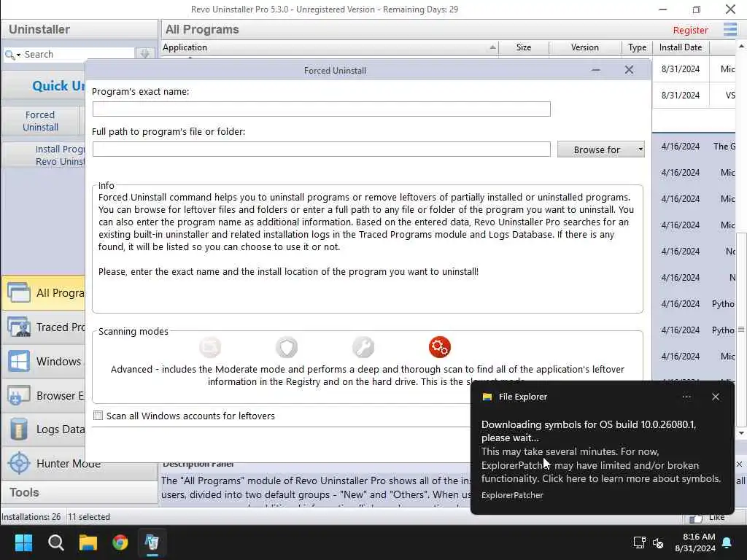Focus the Program's exact name field
The width and height of the screenshot is (747, 560).
(x=322, y=109)
